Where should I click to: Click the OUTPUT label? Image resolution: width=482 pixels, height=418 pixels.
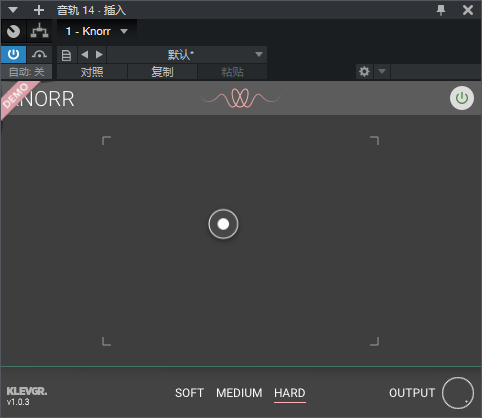click(412, 393)
